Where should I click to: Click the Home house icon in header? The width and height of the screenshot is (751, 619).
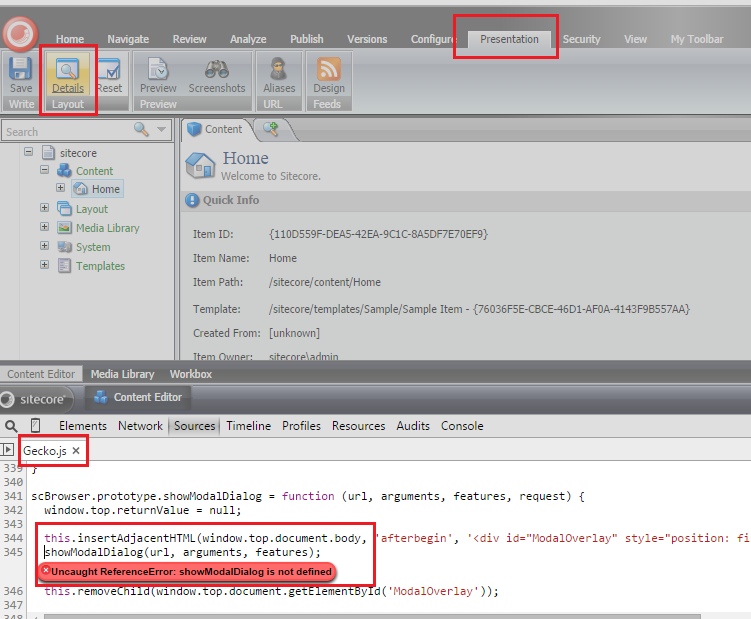click(x=200, y=165)
